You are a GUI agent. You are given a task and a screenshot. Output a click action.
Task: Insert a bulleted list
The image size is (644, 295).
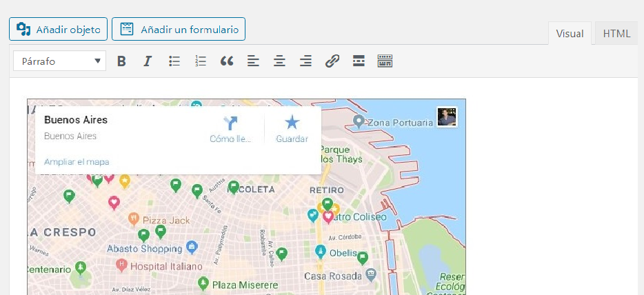pos(174,61)
